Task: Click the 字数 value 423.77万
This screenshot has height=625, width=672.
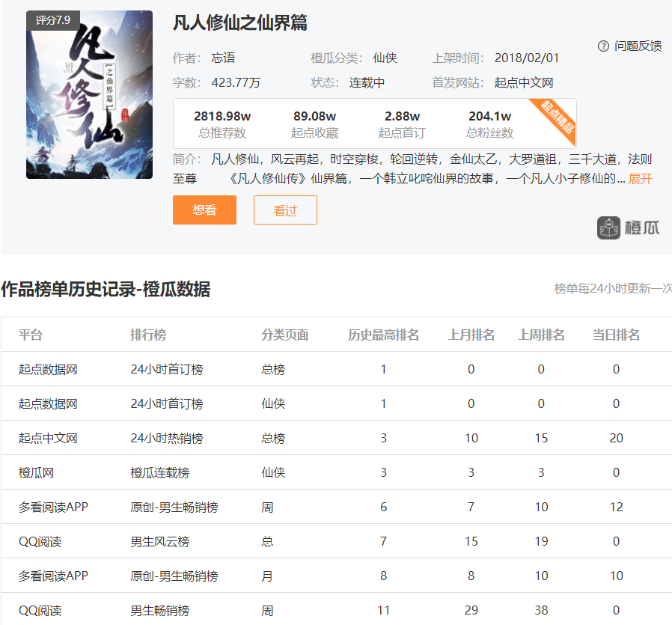Action: click(x=236, y=82)
